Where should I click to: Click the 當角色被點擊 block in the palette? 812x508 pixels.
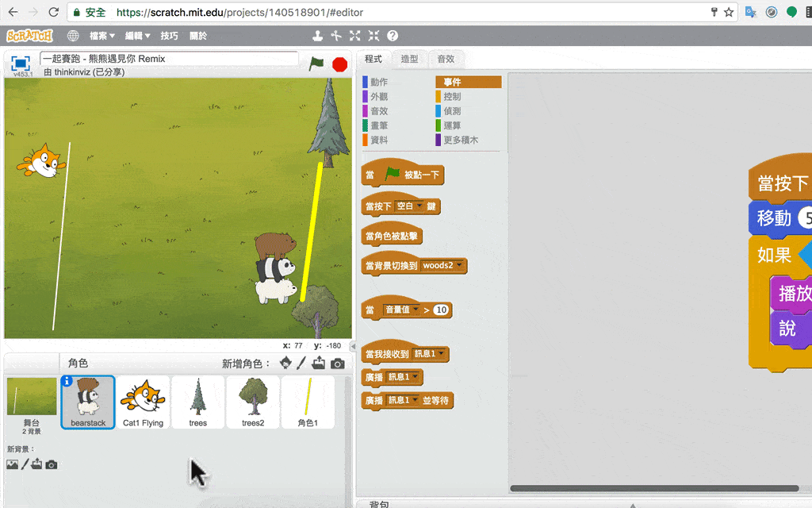coord(392,236)
